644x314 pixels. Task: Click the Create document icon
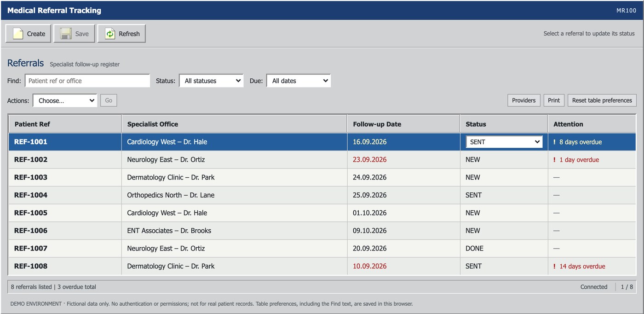point(18,34)
